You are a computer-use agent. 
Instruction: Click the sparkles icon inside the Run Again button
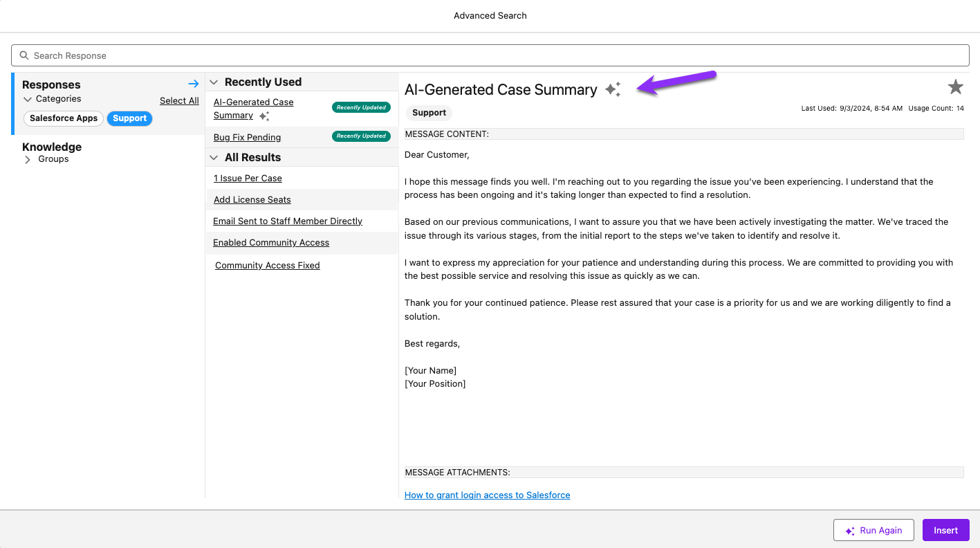[x=850, y=530]
